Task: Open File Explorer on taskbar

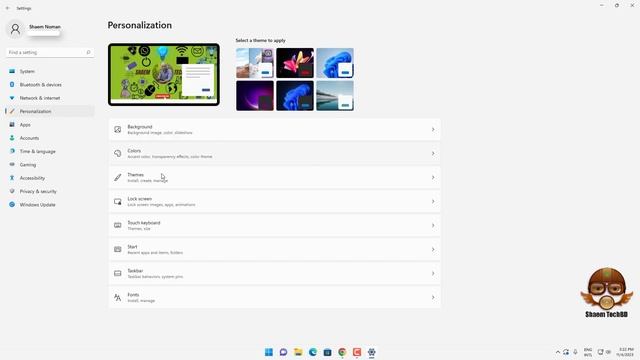Action: pyautogui.click(x=298, y=352)
